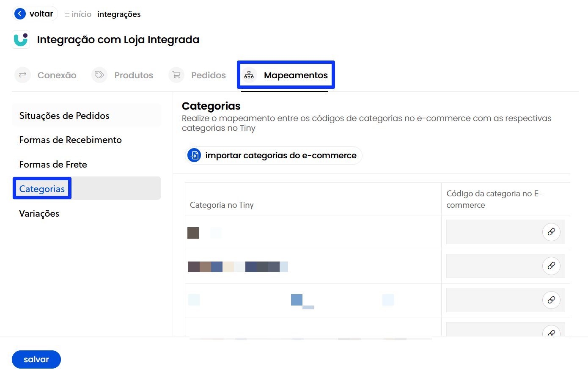Click the Mapeamentos hierarchy icon
The width and height of the screenshot is (588, 369).
tap(249, 75)
